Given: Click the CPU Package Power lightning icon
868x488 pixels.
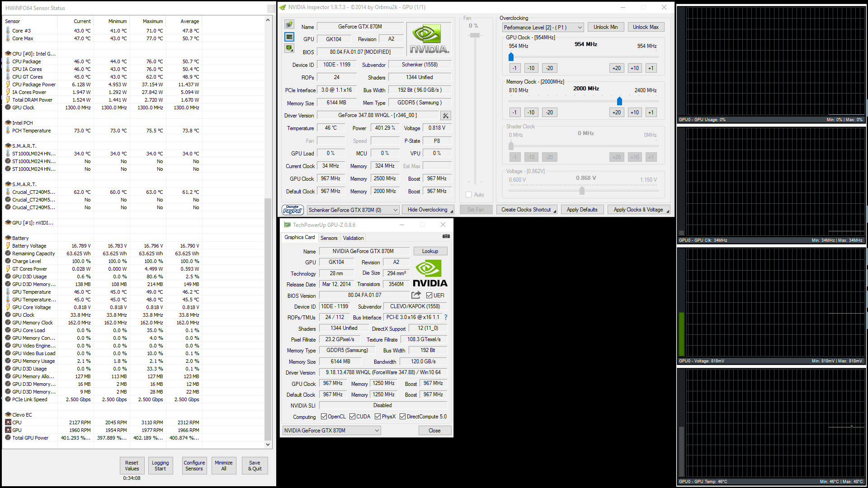Looking at the screenshot, I should [x=8, y=84].
